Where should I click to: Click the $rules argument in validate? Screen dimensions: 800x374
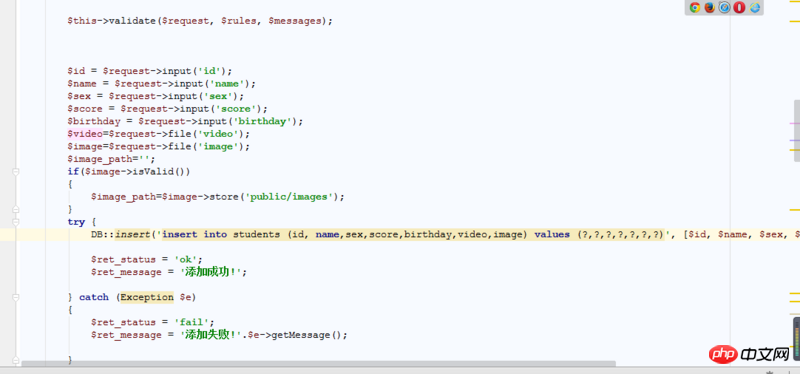(239, 21)
